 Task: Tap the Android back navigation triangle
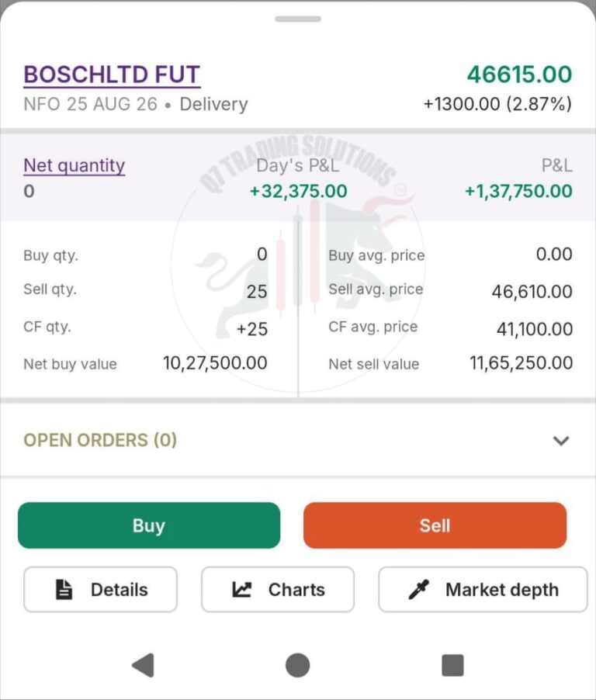pos(144,665)
